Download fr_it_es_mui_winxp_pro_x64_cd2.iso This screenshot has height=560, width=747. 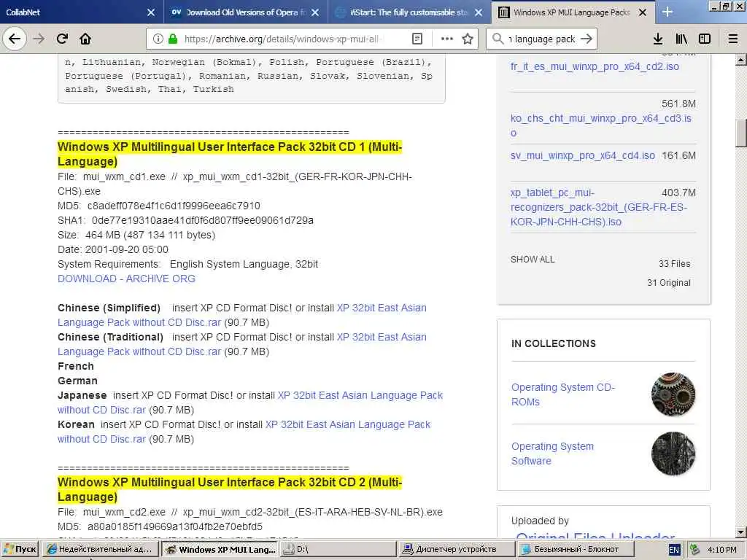pyautogui.click(x=595, y=66)
